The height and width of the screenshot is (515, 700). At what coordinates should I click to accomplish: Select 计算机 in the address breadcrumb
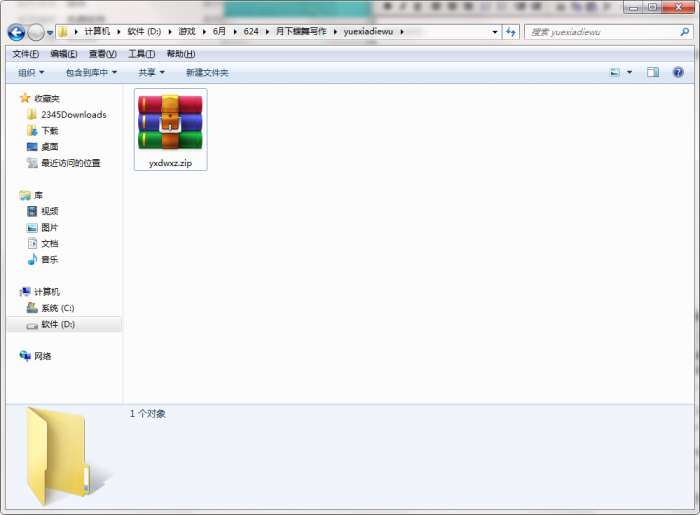tap(97, 31)
